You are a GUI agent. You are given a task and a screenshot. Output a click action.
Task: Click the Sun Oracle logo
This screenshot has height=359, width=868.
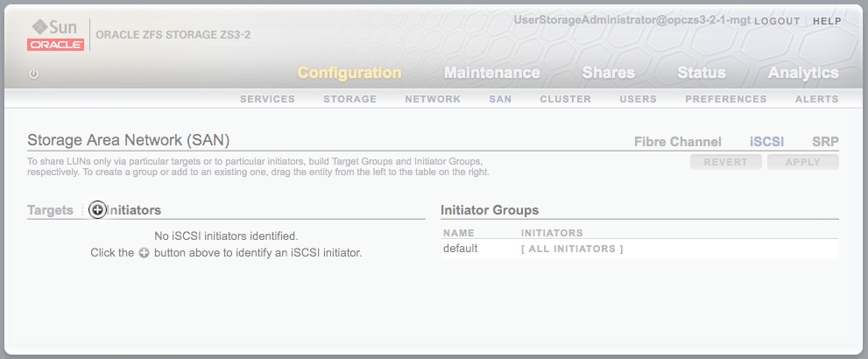(55, 34)
